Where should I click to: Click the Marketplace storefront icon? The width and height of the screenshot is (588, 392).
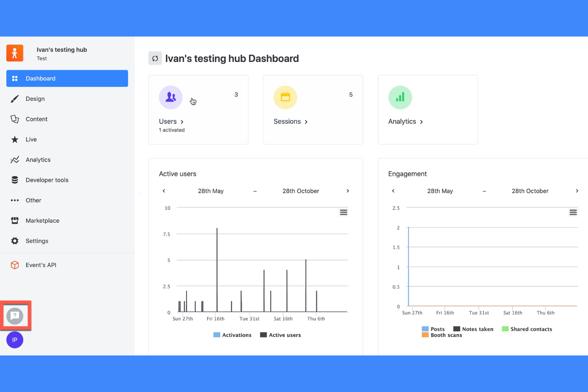click(x=15, y=220)
